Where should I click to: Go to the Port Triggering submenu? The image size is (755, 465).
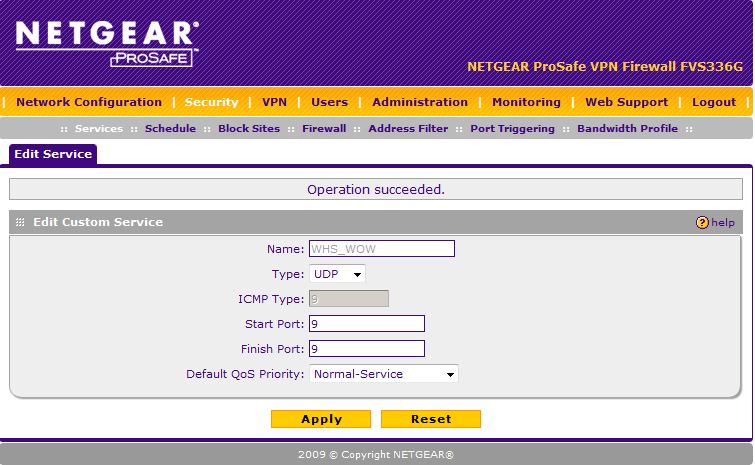[512, 129]
